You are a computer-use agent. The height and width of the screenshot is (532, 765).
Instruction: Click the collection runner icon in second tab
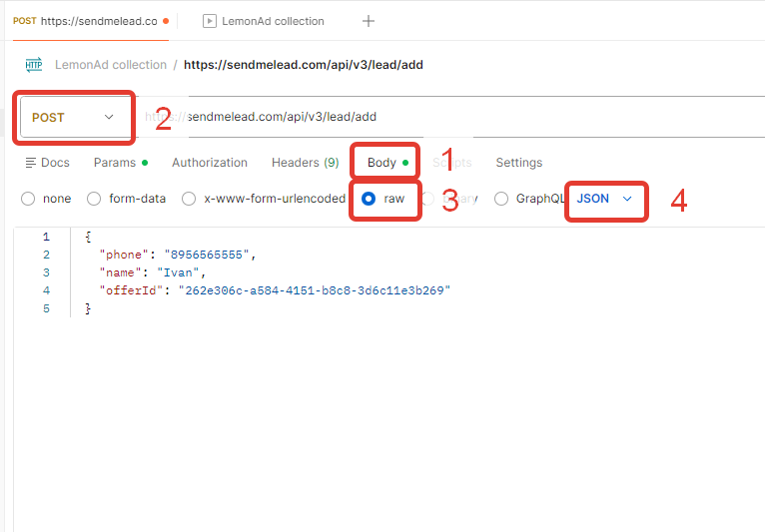(x=210, y=21)
